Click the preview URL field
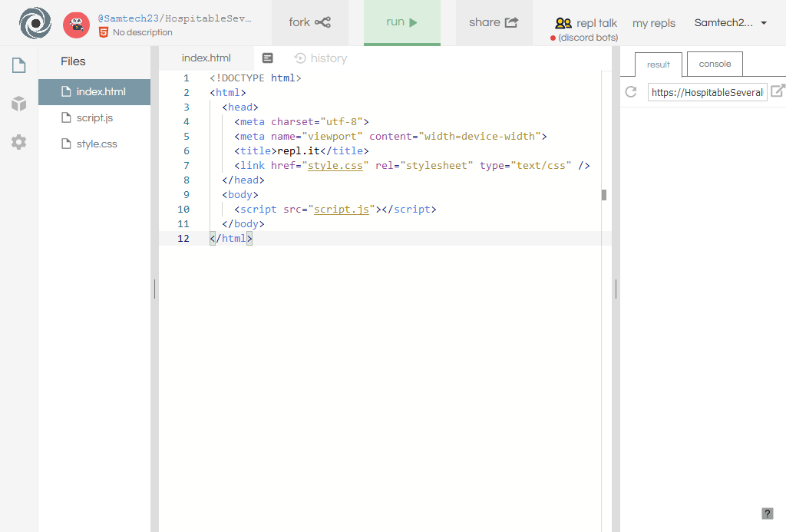Screen dimensions: 786x532 click(x=707, y=92)
